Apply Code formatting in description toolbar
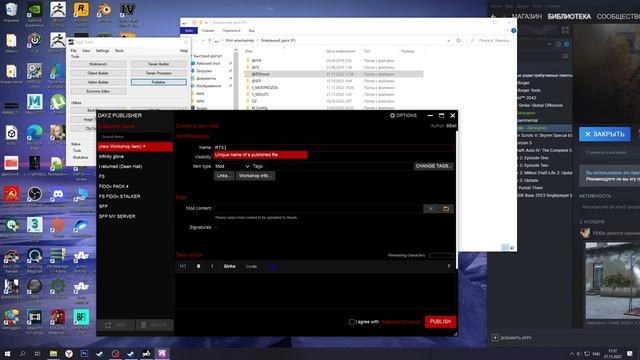The height and width of the screenshot is (360, 640). click(x=251, y=266)
